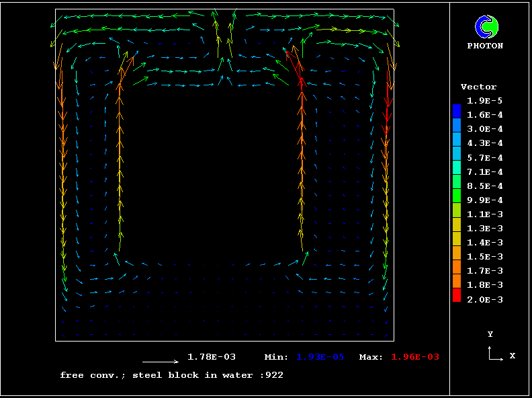Viewport: 532px width, 398px height.
Task: Click the red swatch beside 2.0E-3
Action: click(x=457, y=296)
